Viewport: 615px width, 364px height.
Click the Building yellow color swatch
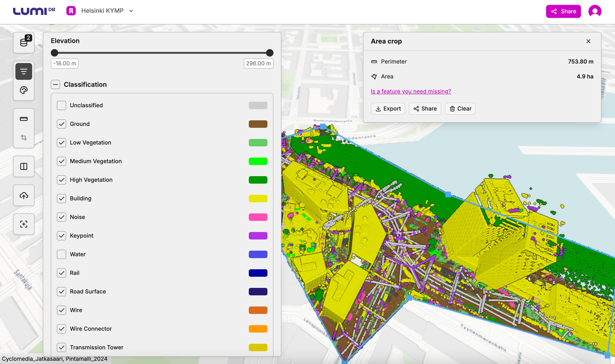258,199
